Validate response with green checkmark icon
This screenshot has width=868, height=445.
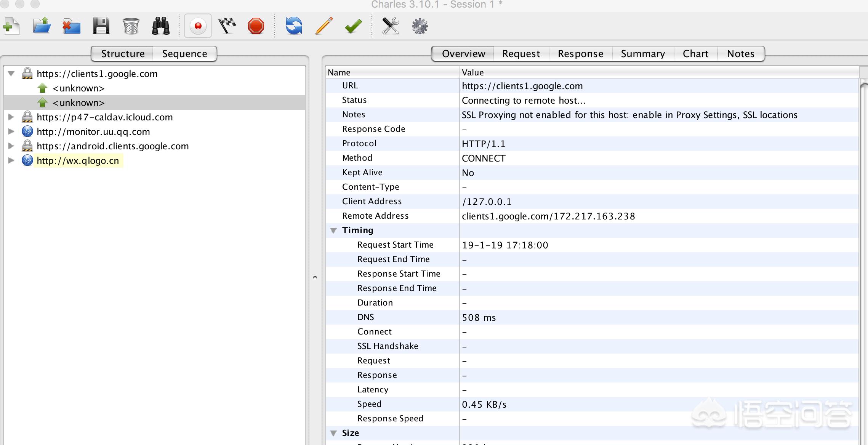[353, 26]
